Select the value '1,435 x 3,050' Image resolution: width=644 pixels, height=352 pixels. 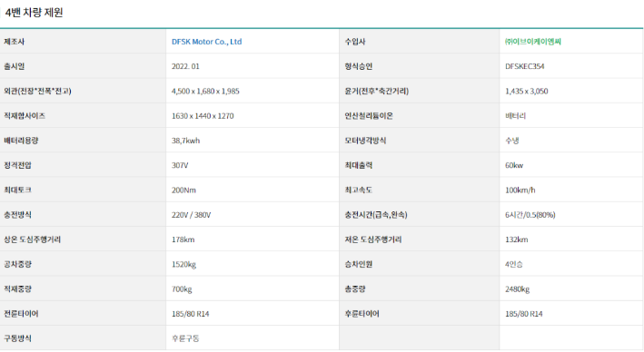[x=527, y=91]
